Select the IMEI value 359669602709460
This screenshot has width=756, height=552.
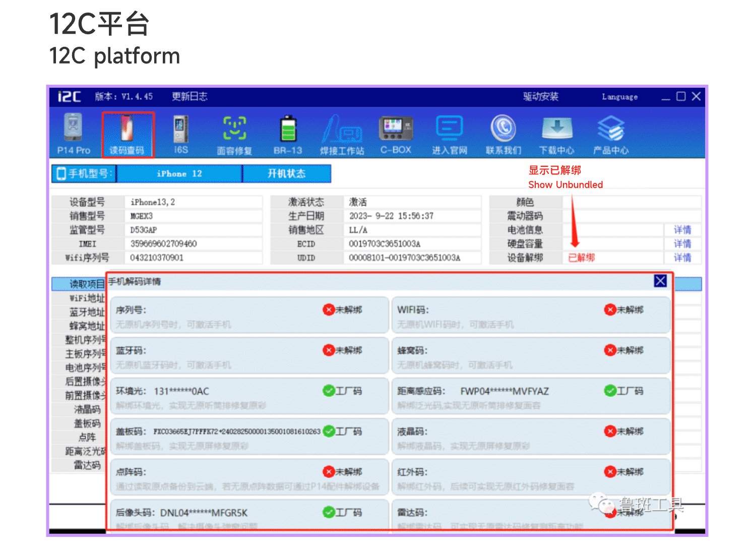click(164, 244)
